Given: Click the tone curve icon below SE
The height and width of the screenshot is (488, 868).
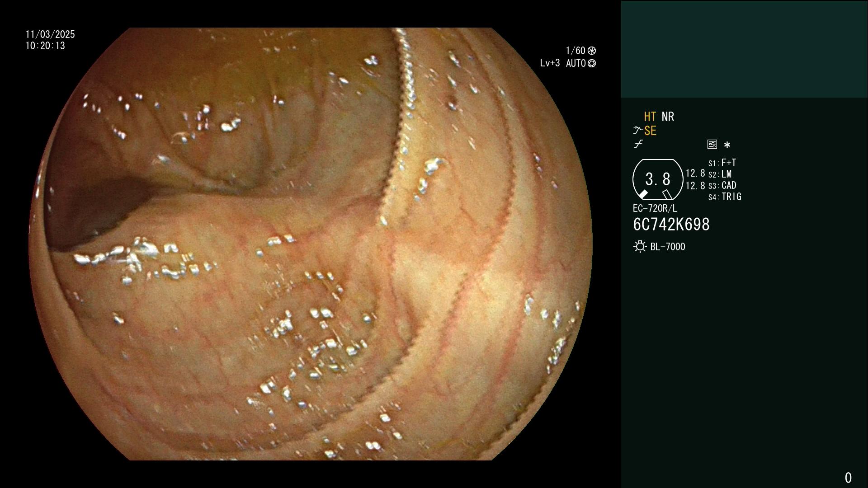Looking at the screenshot, I should (x=638, y=144).
